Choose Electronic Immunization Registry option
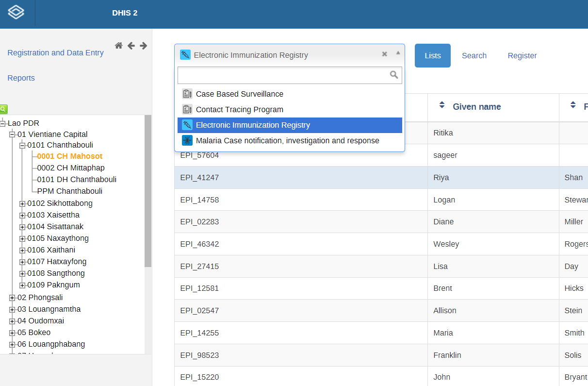The height and width of the screenshot is (386, 588). click(x=290, y=125)
